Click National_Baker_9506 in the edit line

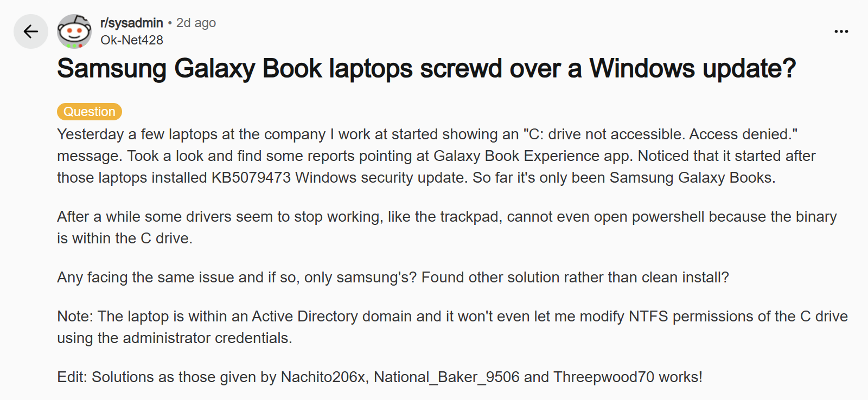point(446,377)
